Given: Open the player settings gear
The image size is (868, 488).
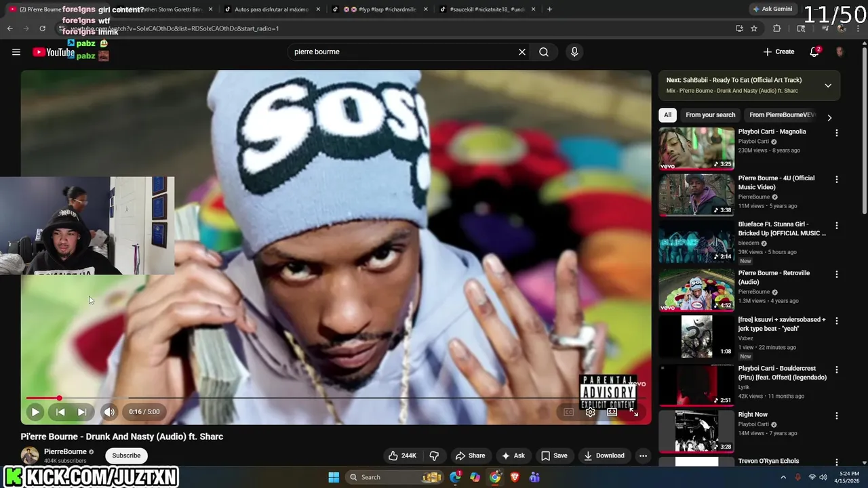Looking at the screenshot, I should click(590, 412).
